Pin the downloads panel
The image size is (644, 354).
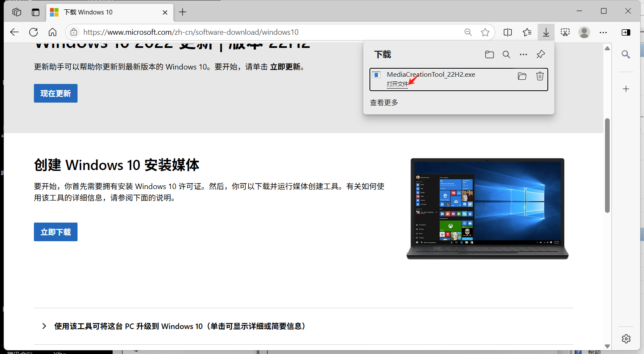click(541, 54)
